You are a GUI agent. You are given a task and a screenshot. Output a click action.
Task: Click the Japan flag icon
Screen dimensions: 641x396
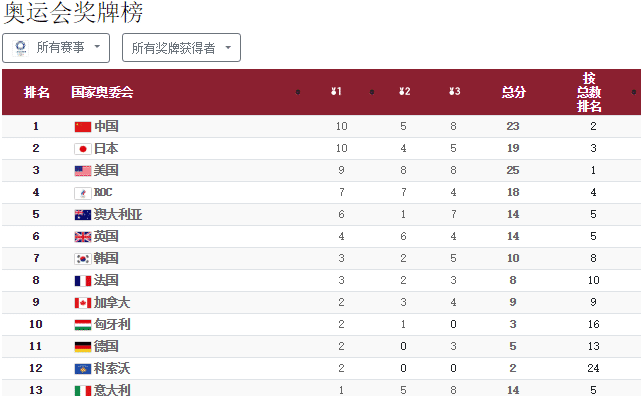click(x=83, y=149)
